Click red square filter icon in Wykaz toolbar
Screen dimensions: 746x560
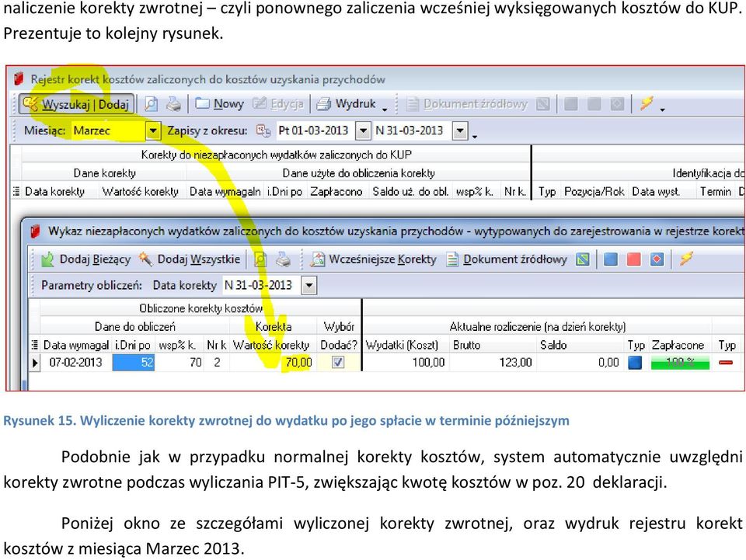click(x=634, y=259)
